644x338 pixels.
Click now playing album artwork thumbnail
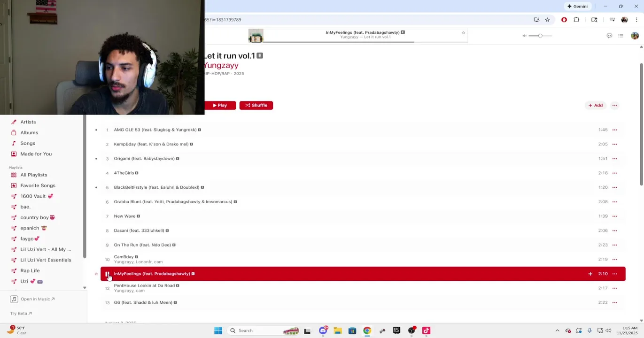pyautogui.click(x=256, y=36)
